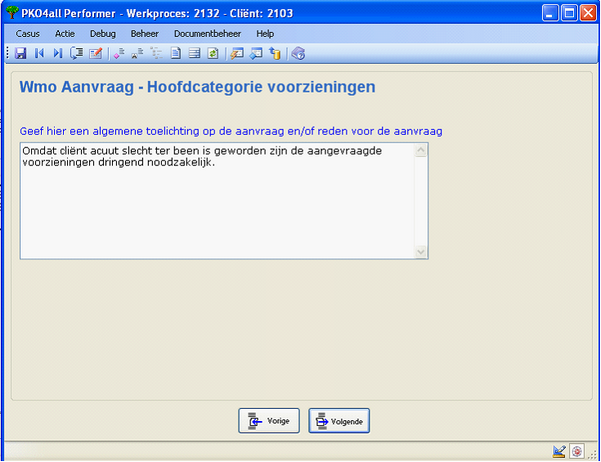Click the stacked rows list icon
601x462 pixels.
[x=194, y=53]
